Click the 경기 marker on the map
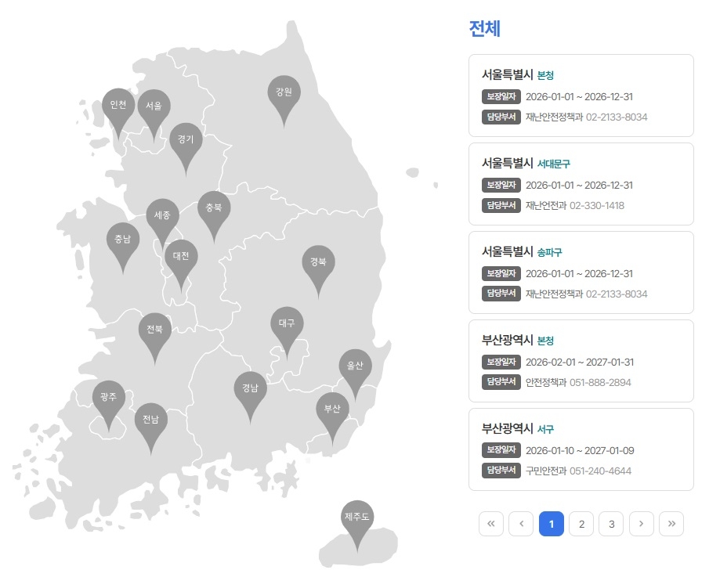 click(186, 141)
